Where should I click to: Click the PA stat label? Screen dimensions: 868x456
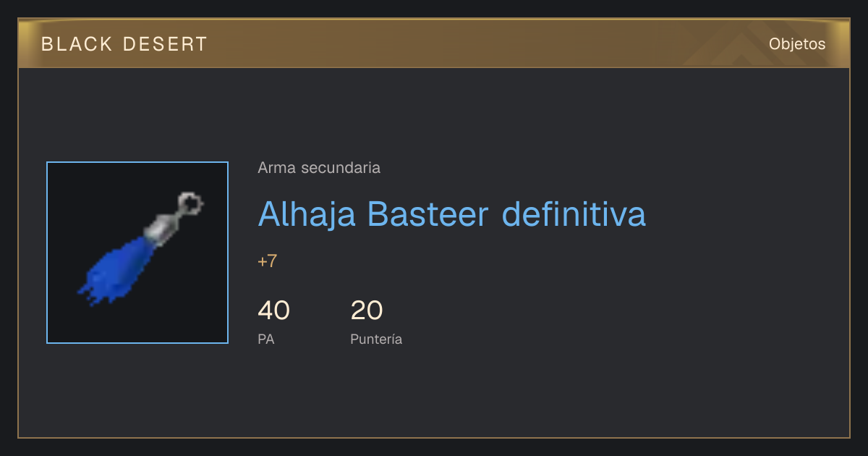[265, 339]
